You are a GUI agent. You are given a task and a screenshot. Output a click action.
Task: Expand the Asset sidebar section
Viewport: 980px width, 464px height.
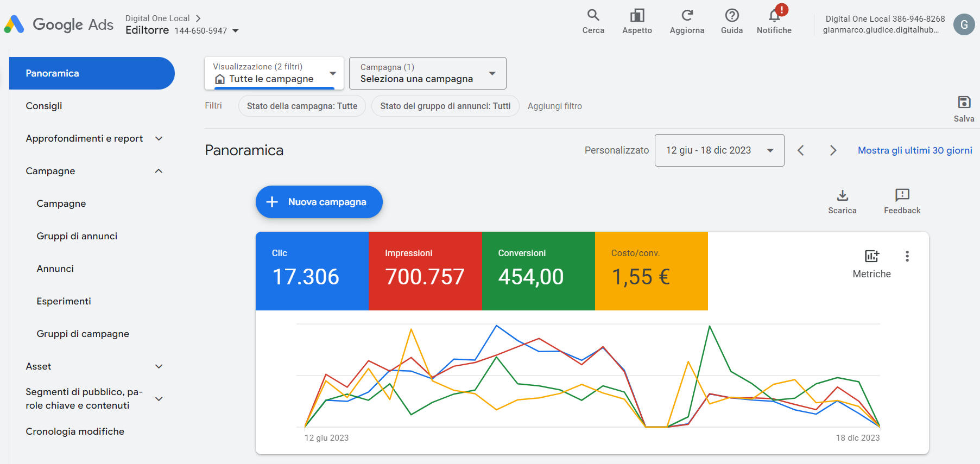click(159, 366)
